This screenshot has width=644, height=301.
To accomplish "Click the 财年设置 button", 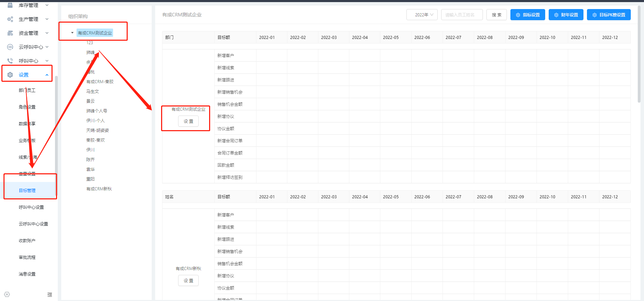I will pyautogui.click(x=566, y=15).
